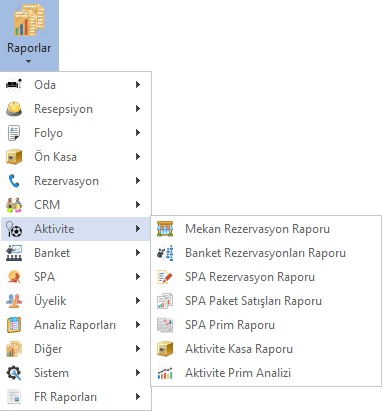Click the Raporlar chart icon
The height and width of the screenshot is (411, 382).
pos(29,20)
